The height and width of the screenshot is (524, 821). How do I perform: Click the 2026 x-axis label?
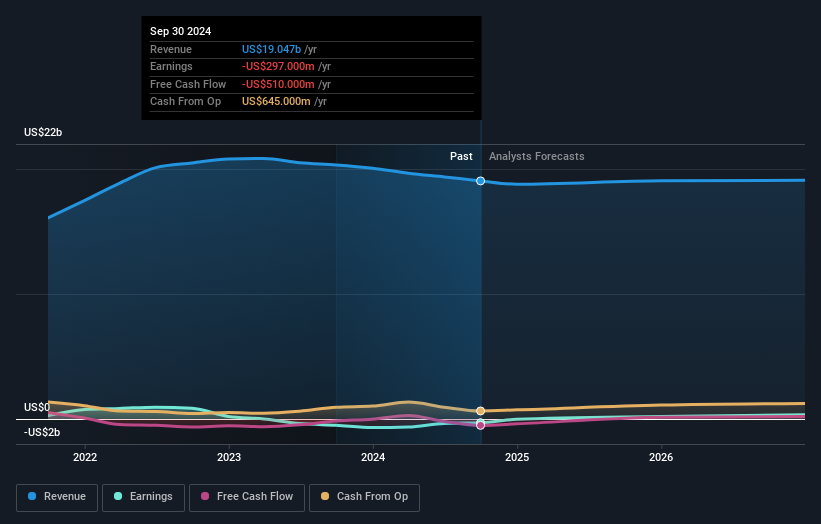click(x=661, y=457)
